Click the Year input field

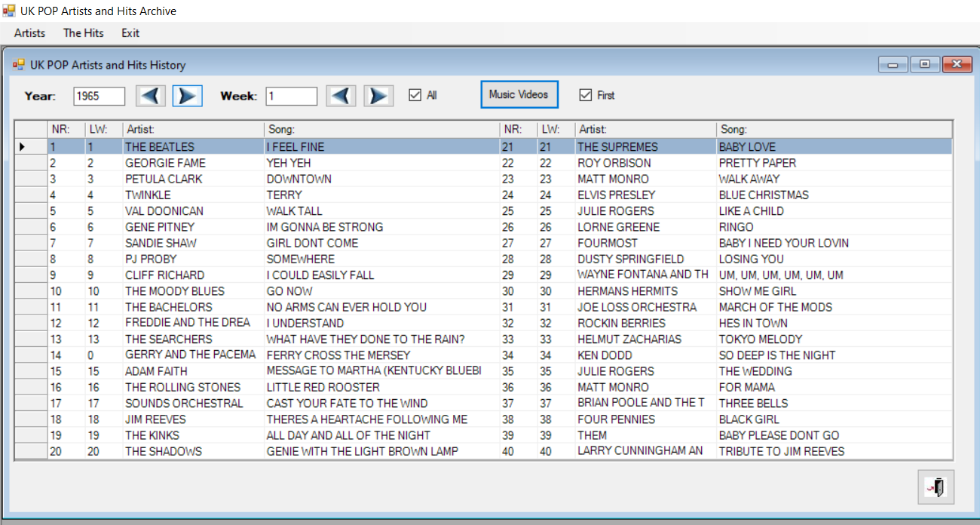point(100,97)
